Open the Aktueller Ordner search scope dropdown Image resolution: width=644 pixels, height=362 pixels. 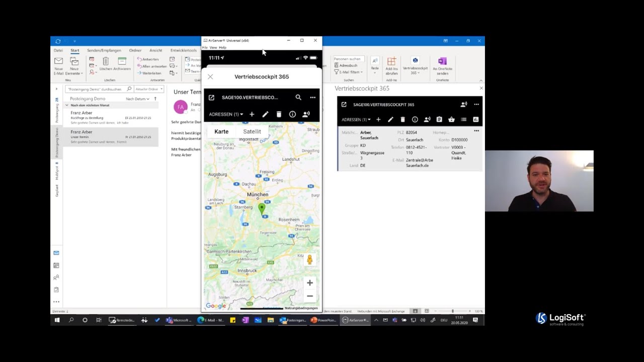click(x=148, y=89)
